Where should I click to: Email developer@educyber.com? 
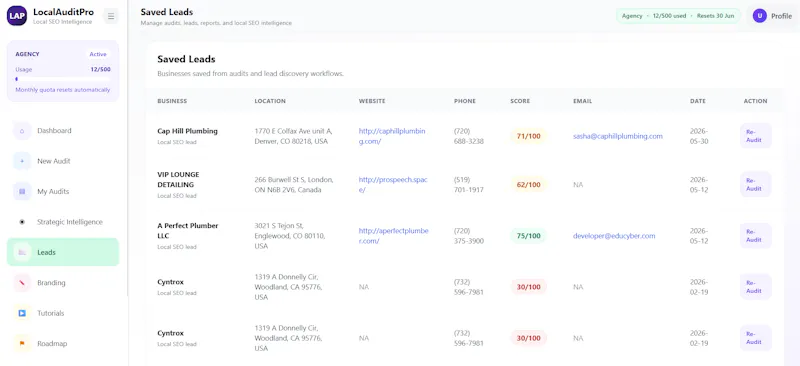point(614,236)
